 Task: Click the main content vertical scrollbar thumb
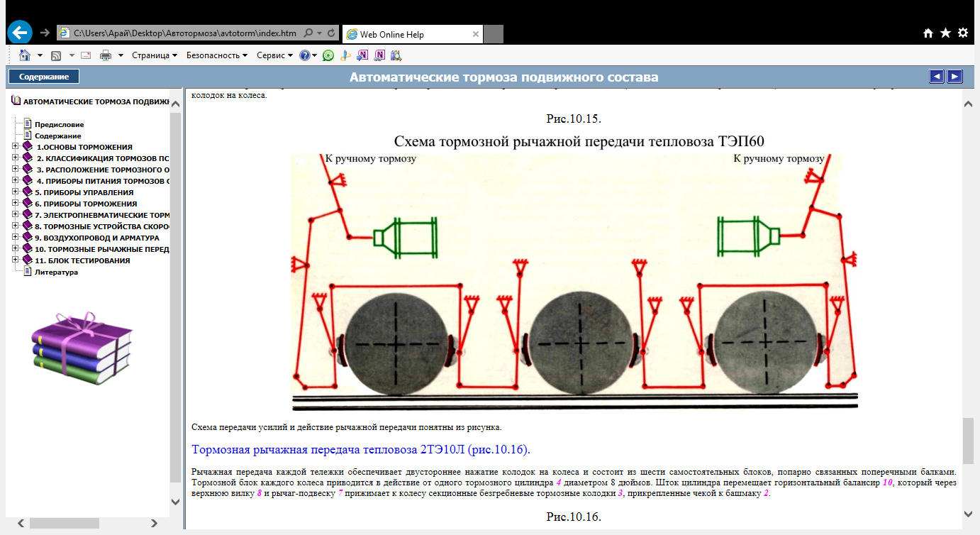[x=967, y=441]
